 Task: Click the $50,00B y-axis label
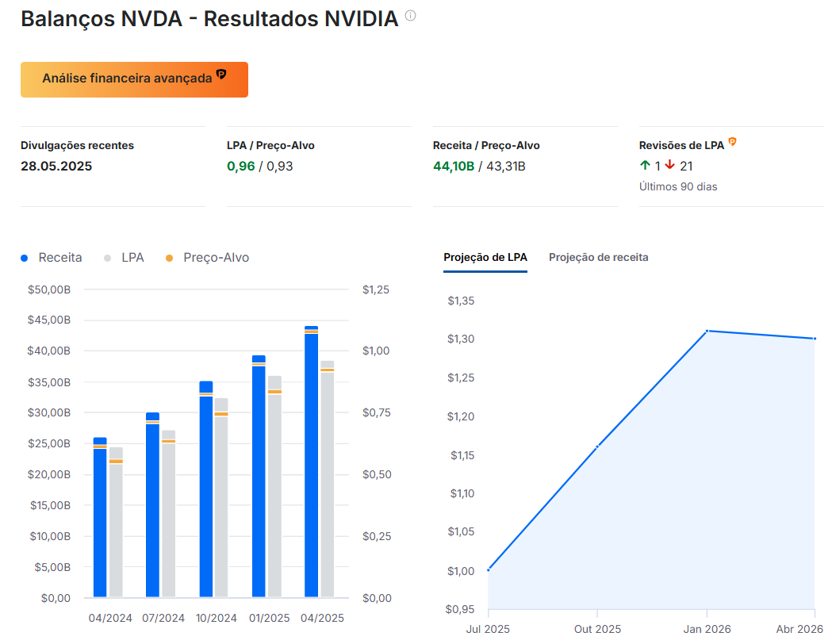point(49,289)
